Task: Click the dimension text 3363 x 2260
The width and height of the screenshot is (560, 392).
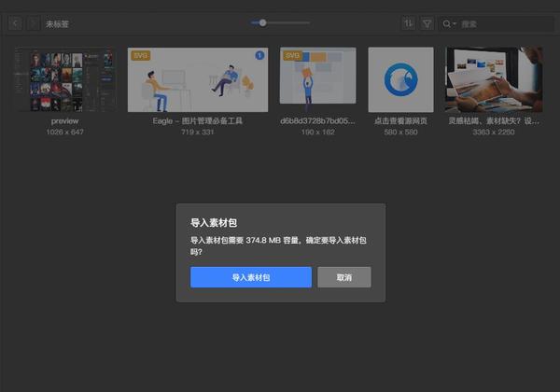Action: pos(494,133)
